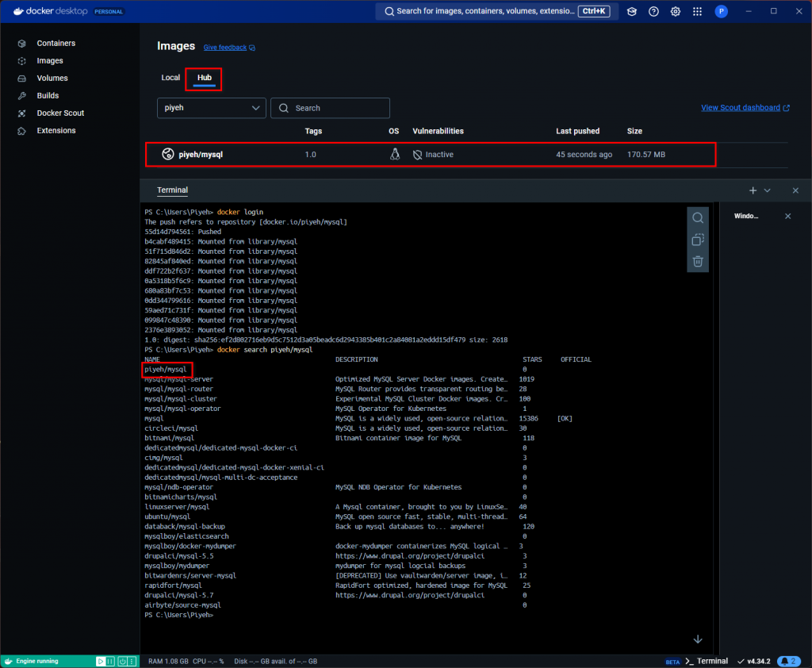The width and height of the screenshot is (812, 668).
Task: Expand the terminal shell chooser chevron
Action: point(767,190)
